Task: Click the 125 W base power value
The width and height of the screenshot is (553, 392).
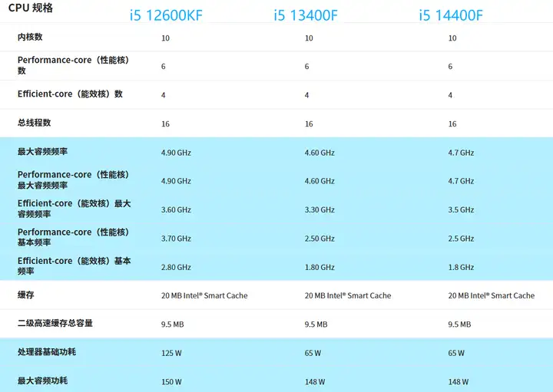Action: tap(171, 353)
